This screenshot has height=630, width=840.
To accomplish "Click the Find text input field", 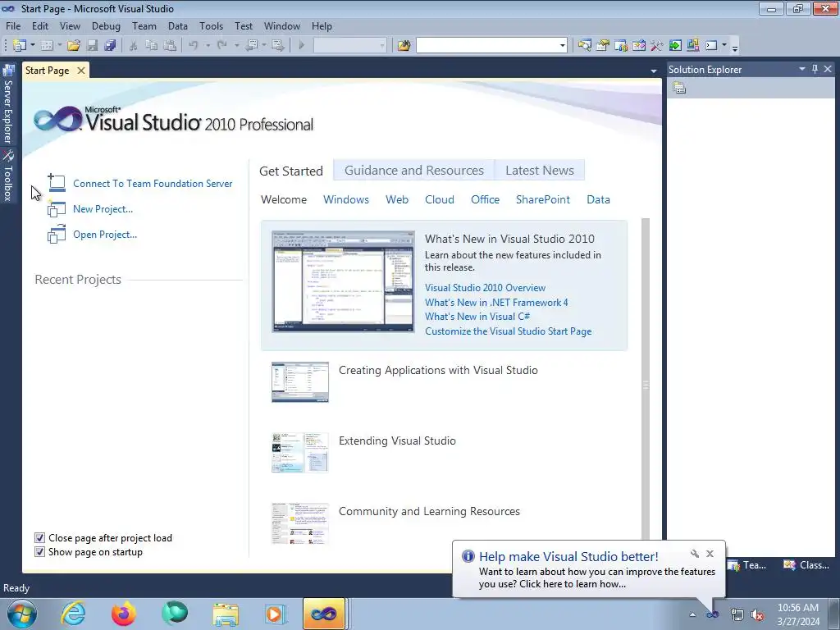I will point(486,46).
